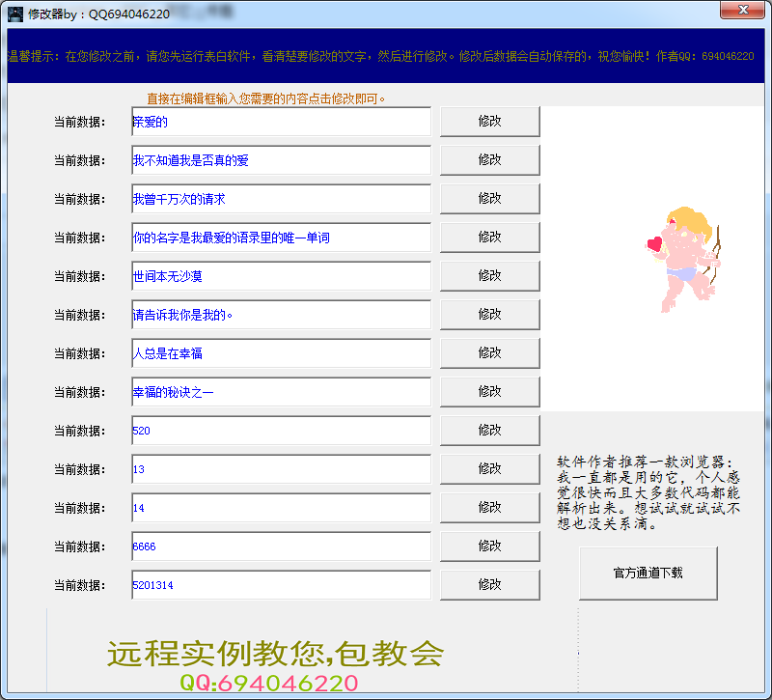The image size is (772, 700).
Task: Select the input field showing 13
Action: [x=281, y=469]
